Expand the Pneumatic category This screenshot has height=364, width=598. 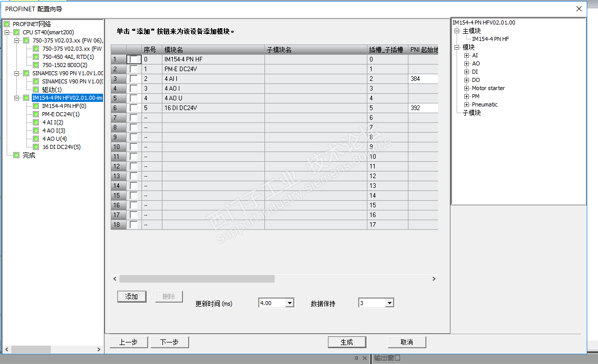466,105
